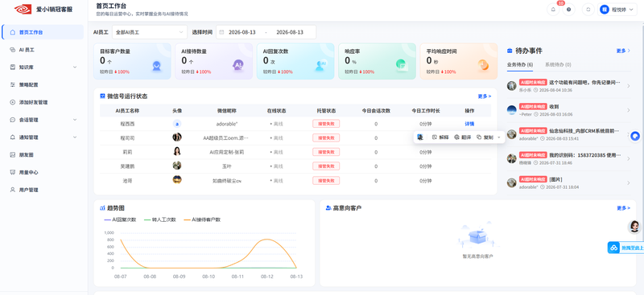
Task: Click the floating toolbar app logo icon
Action: coord(420,137)
